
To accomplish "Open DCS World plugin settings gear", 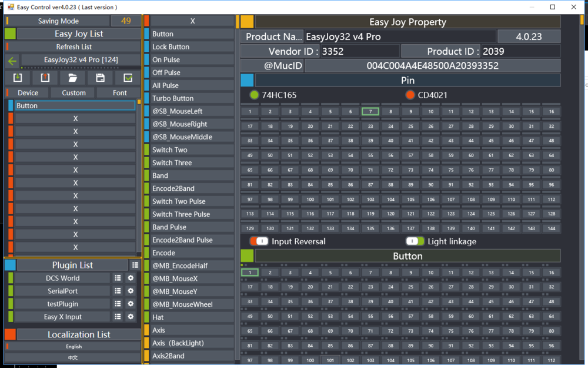I will (x=131, y=278).
